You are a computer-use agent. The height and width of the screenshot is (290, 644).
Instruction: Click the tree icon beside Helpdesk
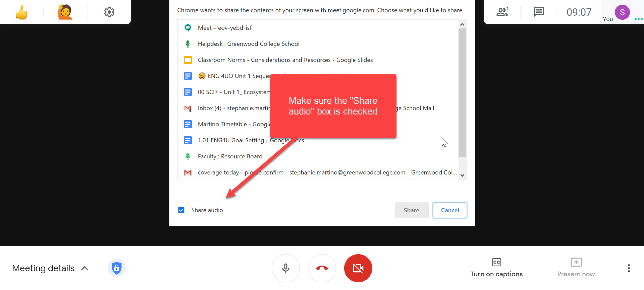(188, 44)
